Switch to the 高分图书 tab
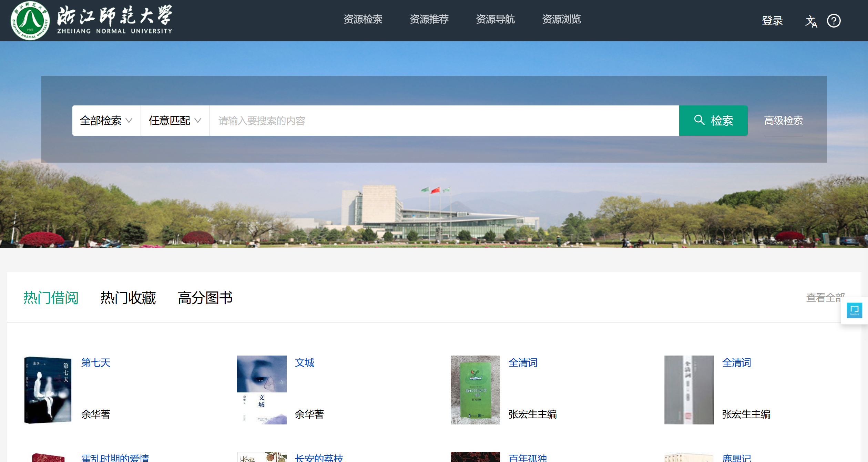The height and width of the screenshot is (462, 868). [205, 298]
